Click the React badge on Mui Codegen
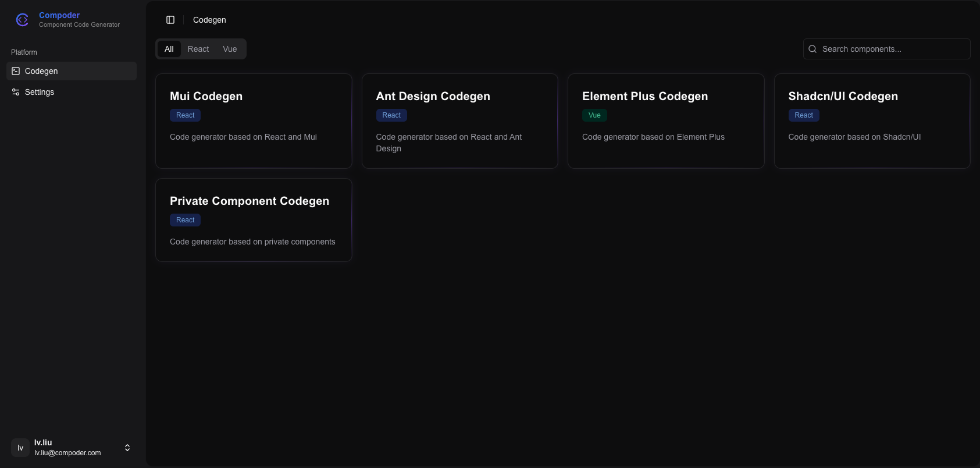 pos(186,115)
